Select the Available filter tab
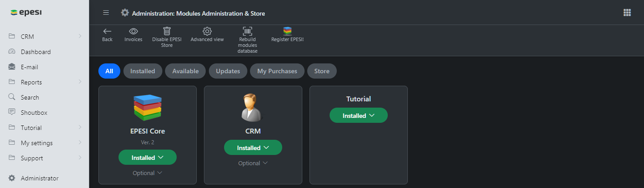Screen dimensions: 644x188 click(185, 71)
